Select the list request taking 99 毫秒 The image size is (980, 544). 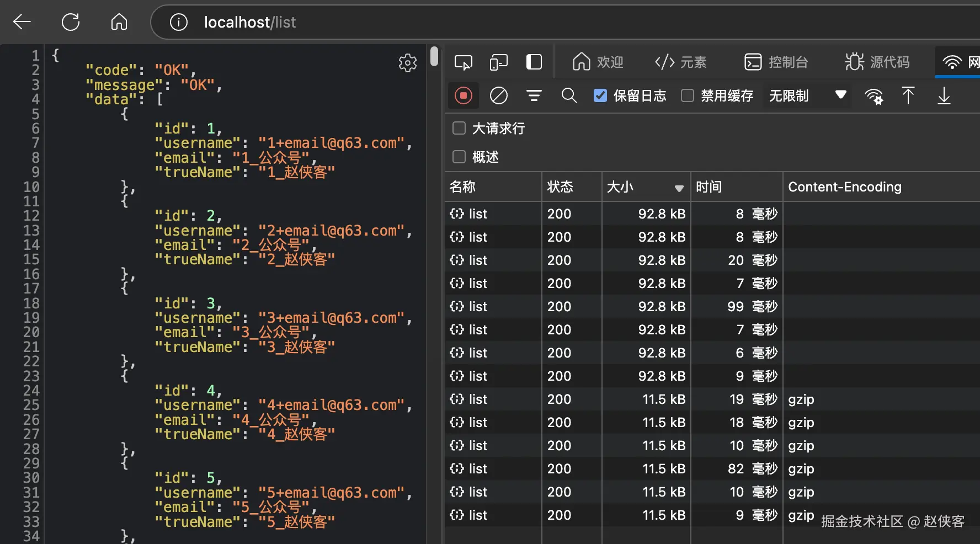[x=712, y=306]
